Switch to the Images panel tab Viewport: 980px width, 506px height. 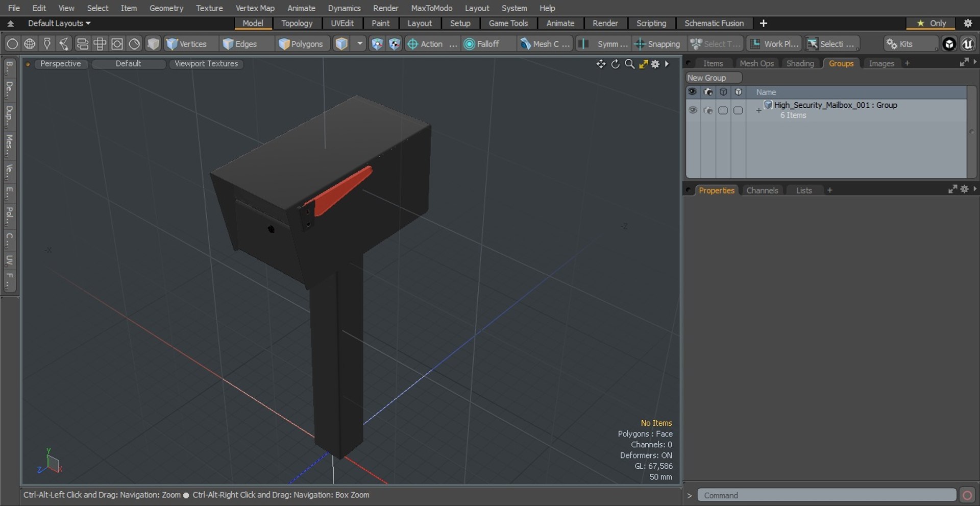click(881, 63)
